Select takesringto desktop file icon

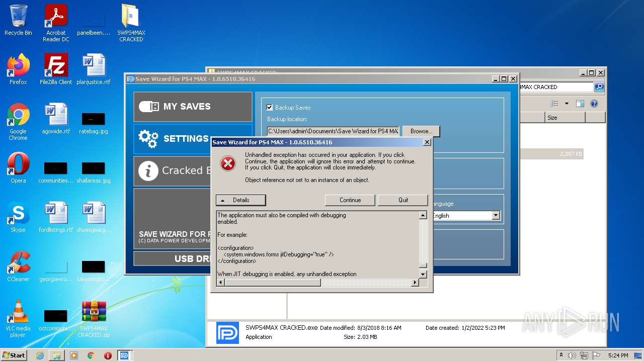(94, 270)
